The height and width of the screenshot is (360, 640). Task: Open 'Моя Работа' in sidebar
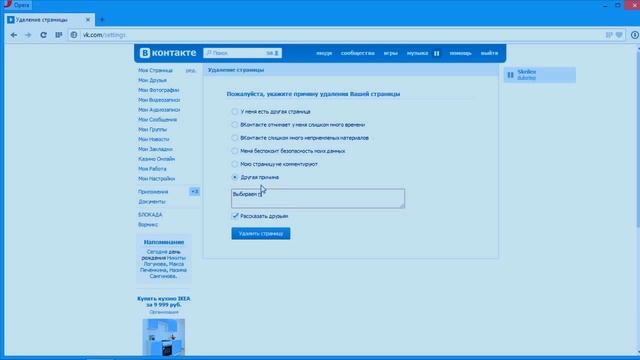tap(152, 169)
